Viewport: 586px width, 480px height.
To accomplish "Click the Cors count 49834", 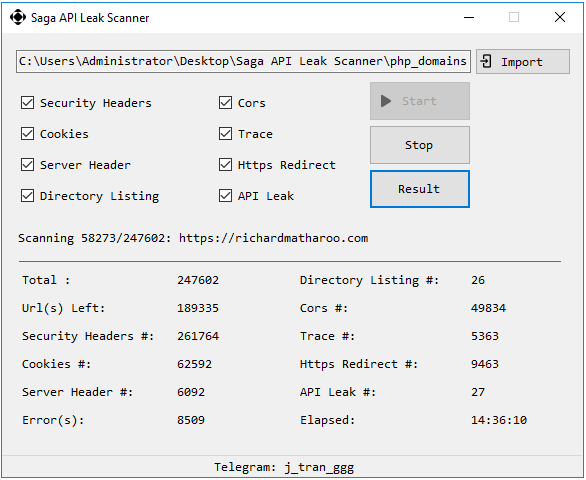I will 488,308.
